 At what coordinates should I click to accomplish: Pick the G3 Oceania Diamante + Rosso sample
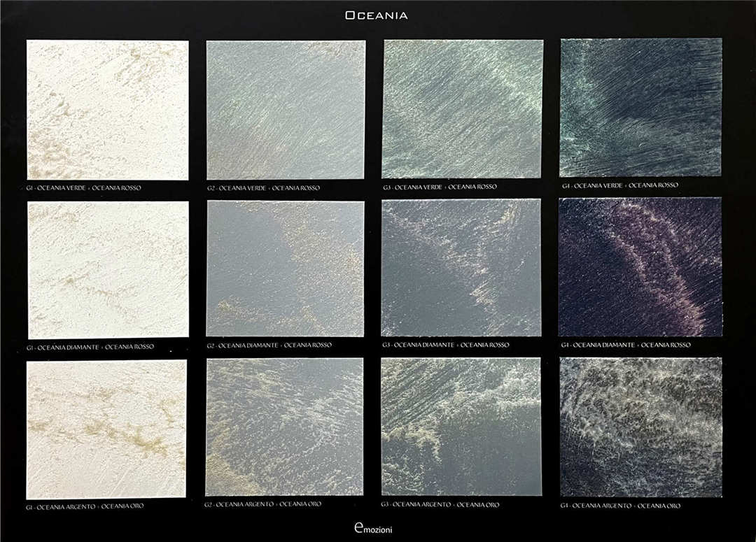(461, 268)
